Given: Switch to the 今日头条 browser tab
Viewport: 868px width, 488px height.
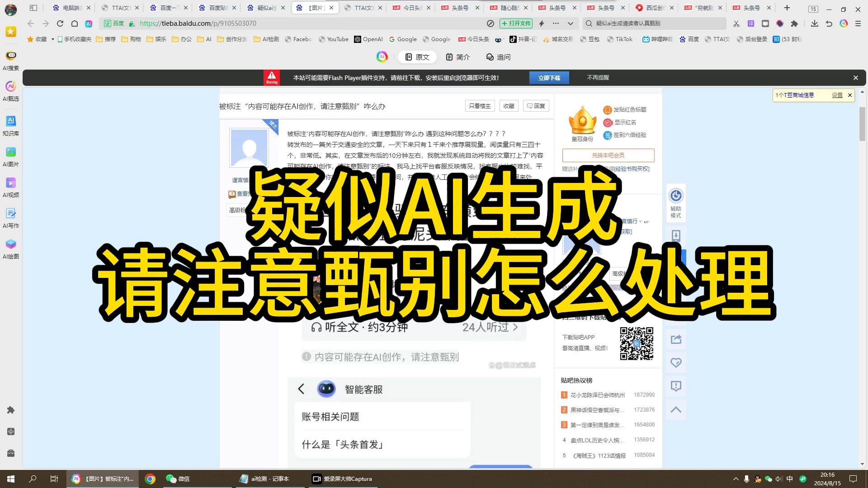Looking at the screenshot, I should point(410,8).
